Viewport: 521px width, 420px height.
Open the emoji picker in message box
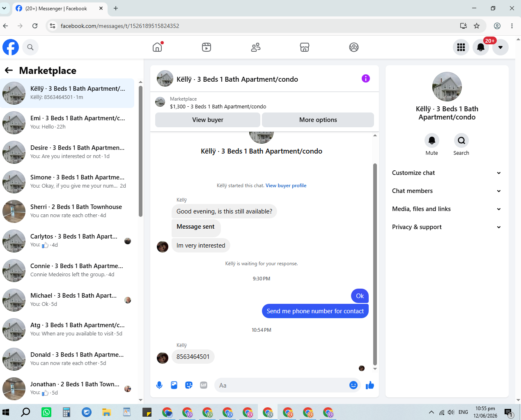click(353, 385)
